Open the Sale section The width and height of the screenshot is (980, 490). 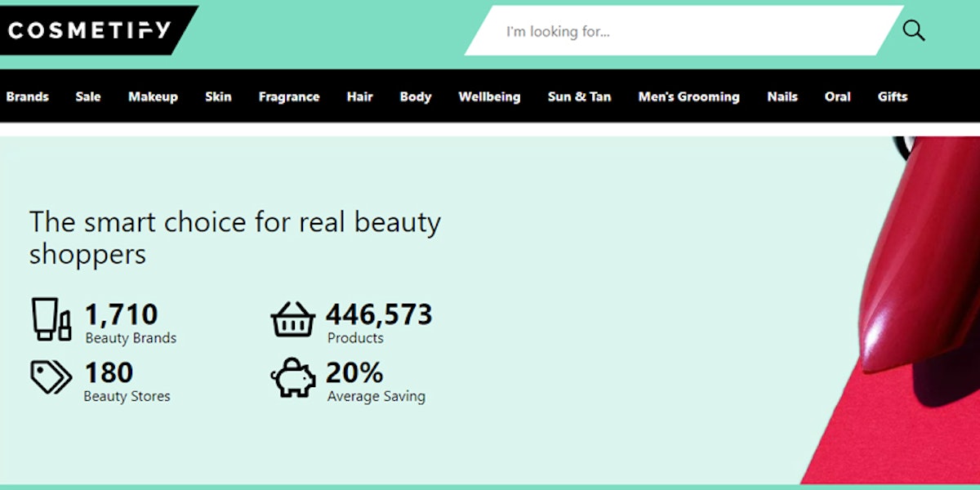(87, 96)
